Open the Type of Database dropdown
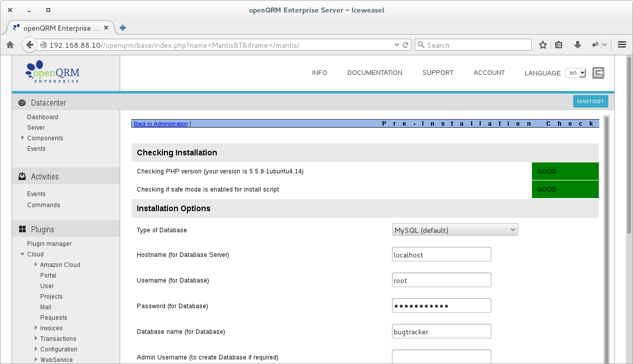Viewport: 633px width, 364px height. [455, 230]
